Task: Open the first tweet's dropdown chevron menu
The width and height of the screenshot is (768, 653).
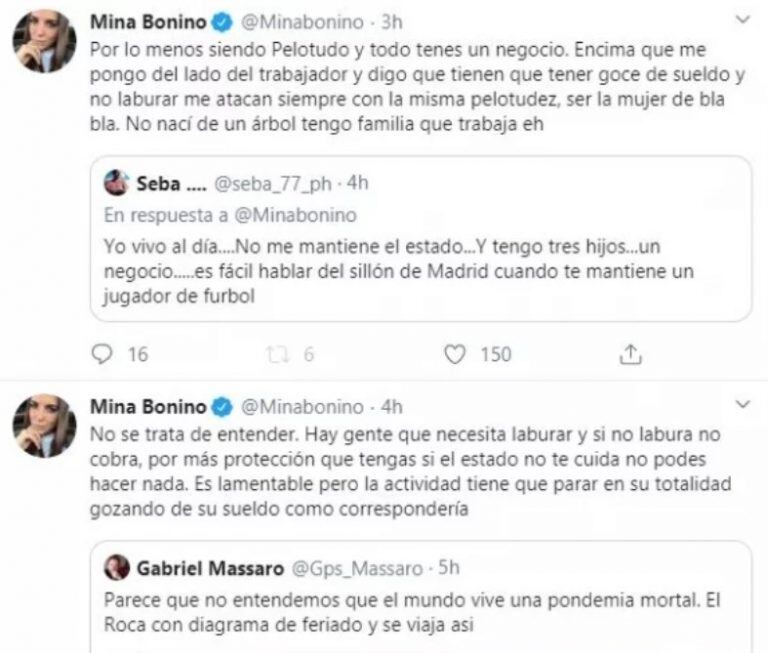Action: pyautogui.click(x=742, y=20)
